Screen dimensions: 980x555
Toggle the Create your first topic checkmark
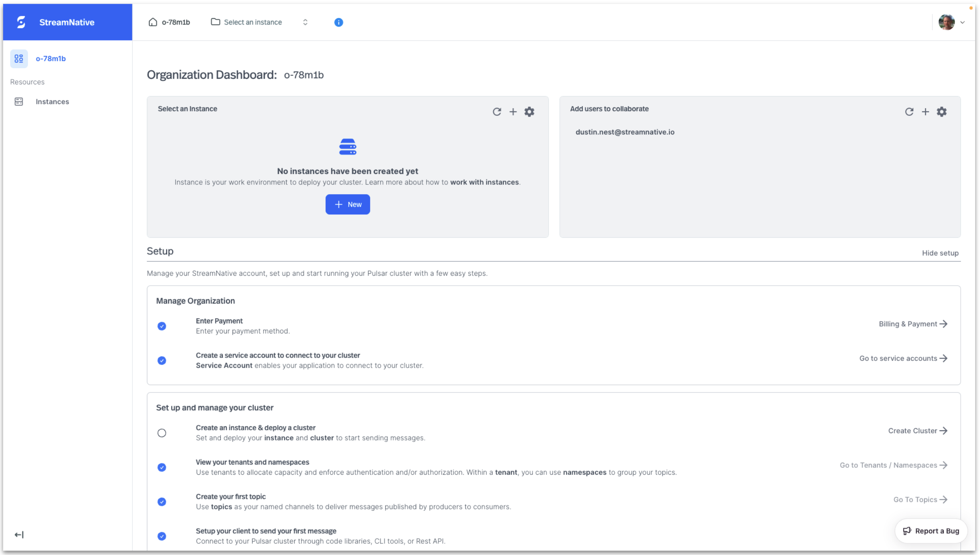[x=162, y=501]
